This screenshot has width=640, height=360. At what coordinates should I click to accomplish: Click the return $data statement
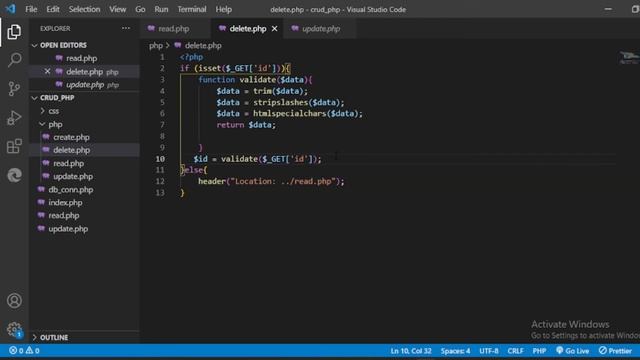point(246,125)
